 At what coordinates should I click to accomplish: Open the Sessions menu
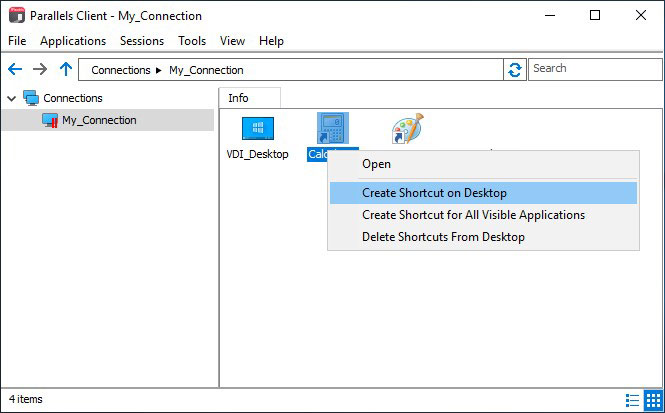(x=142, y=41)
